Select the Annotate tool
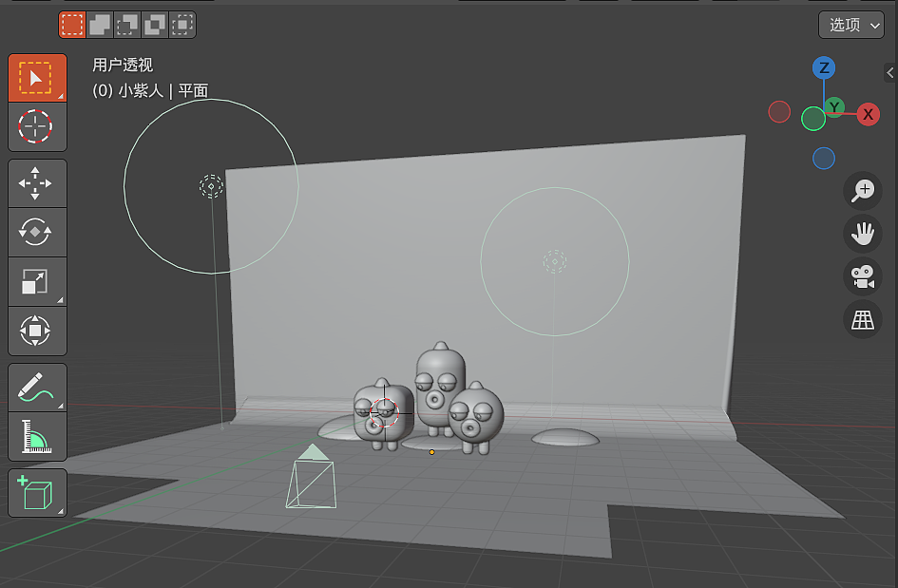This screenshot has width=898, height=588. click(x=37, y=388)
